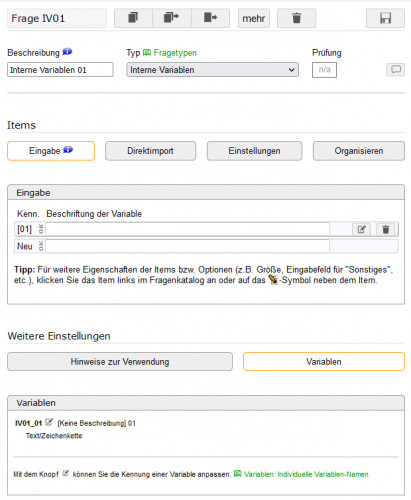The width and height of the screenshot is (411, 500).
Task: Open the Organisieren tab
Action: (359, 151)
